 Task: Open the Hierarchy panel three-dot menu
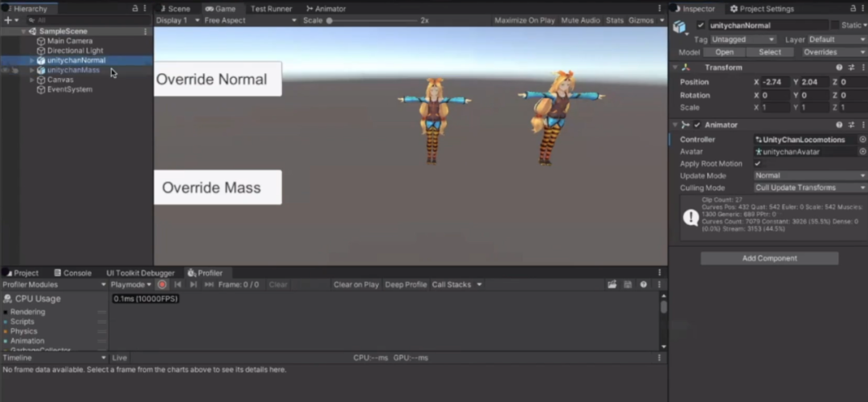pyautogui.click(x=145, y=9)
